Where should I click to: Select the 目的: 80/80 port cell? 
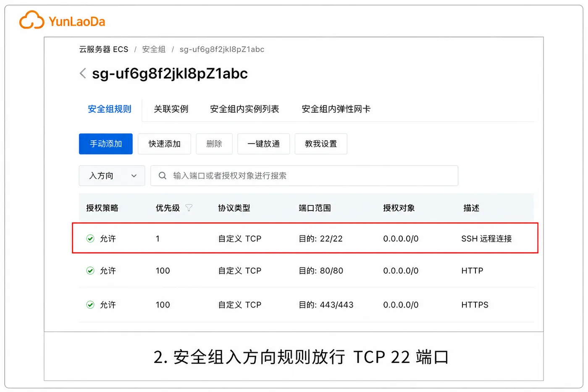click(x=321, y=271)
